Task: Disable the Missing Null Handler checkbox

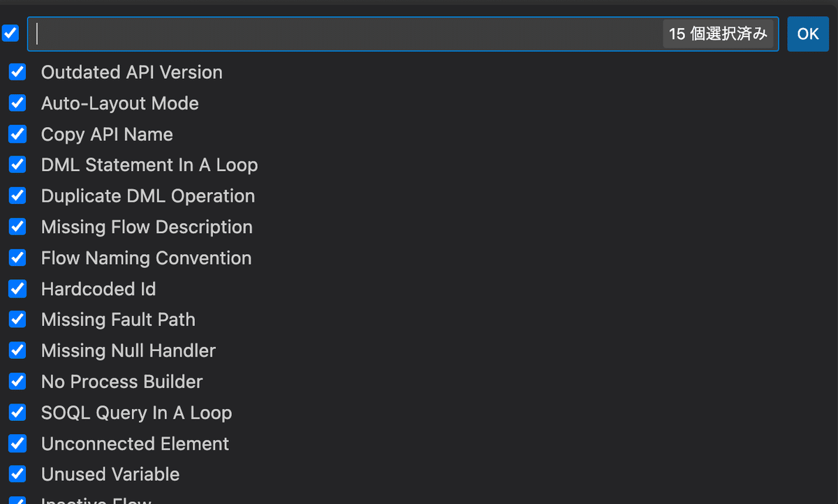Action: click(17, 350)
